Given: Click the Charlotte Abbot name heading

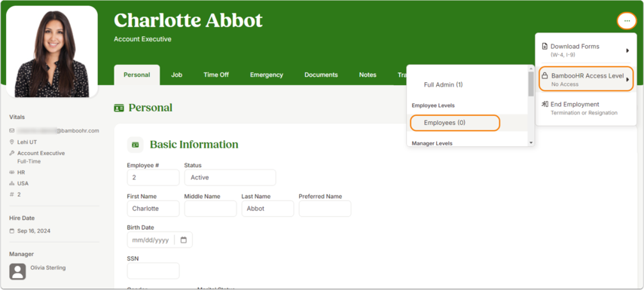Looking at the screenshot, I should pos(188,20).
